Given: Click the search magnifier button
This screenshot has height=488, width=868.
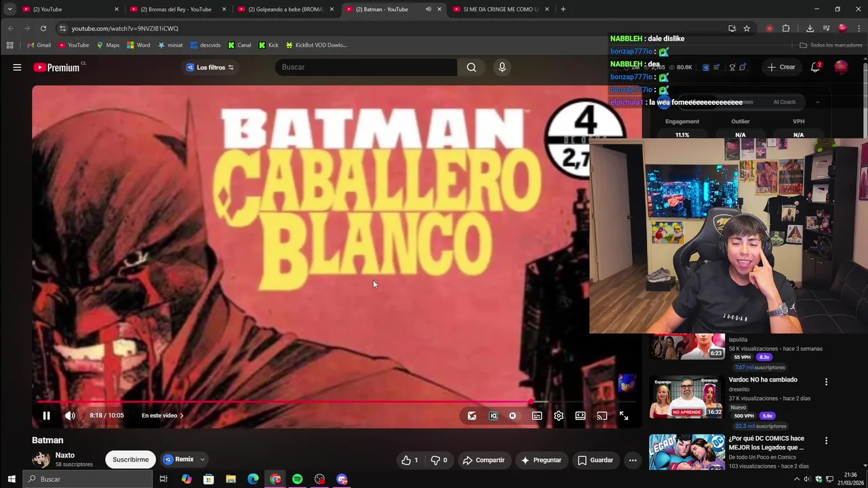Looking at the screenshot, I should (x=471, y=67).
